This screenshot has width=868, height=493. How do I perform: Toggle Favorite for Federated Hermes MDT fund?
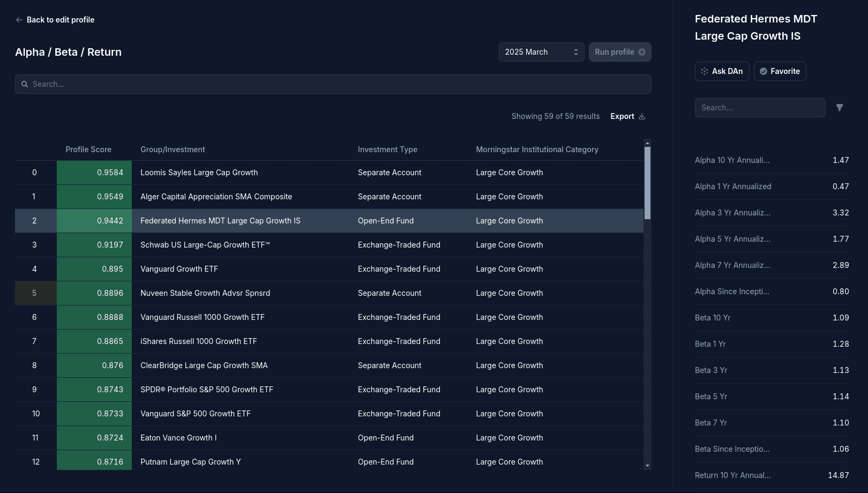(780, 71)
